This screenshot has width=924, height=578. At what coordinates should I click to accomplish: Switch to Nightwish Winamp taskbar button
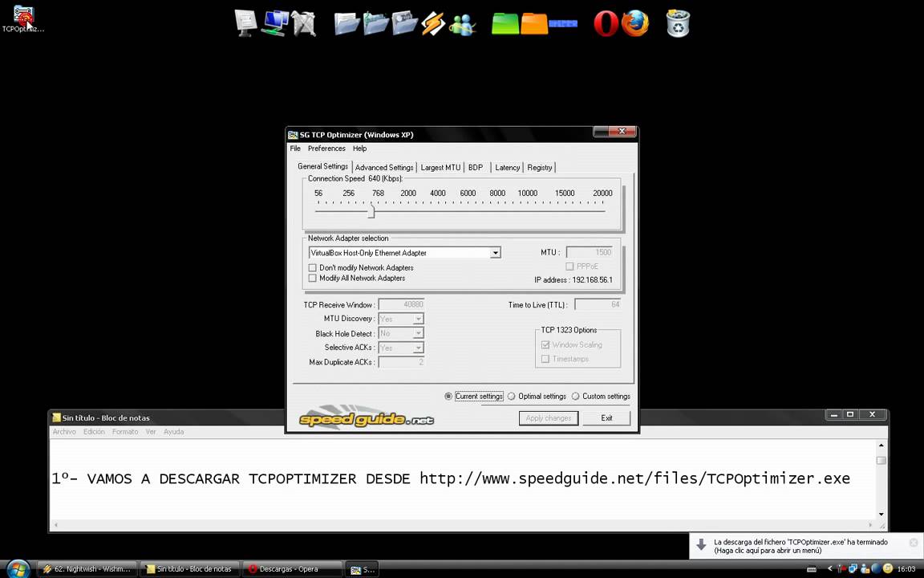pos(87,569)
